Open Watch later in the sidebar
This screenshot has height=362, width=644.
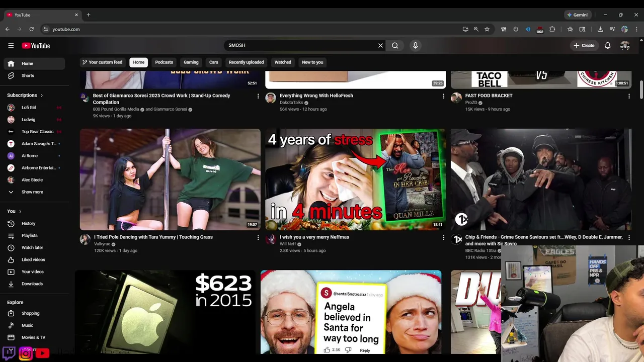pos(34,247)
